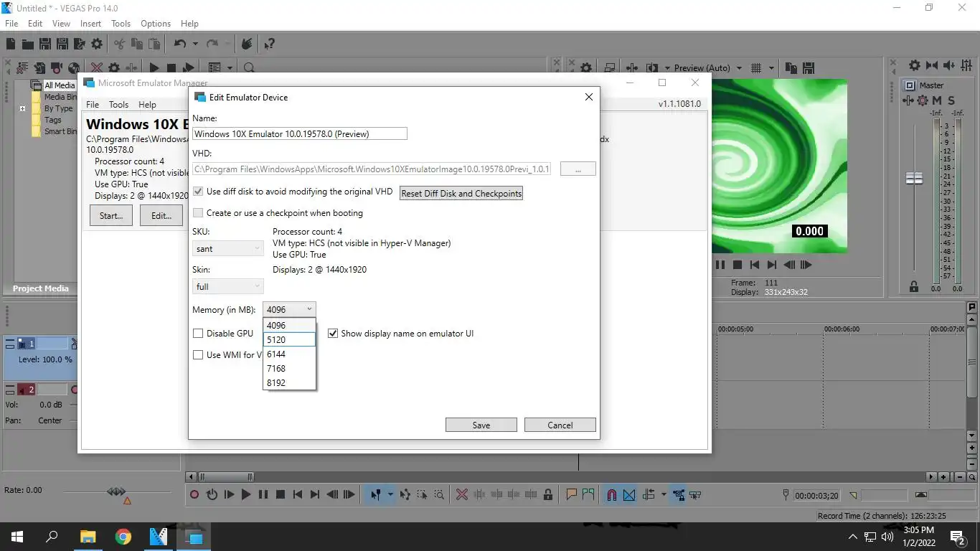Click the Master volume fader handle
Viewport: 980px width, 551px height.
coord(914,178)
